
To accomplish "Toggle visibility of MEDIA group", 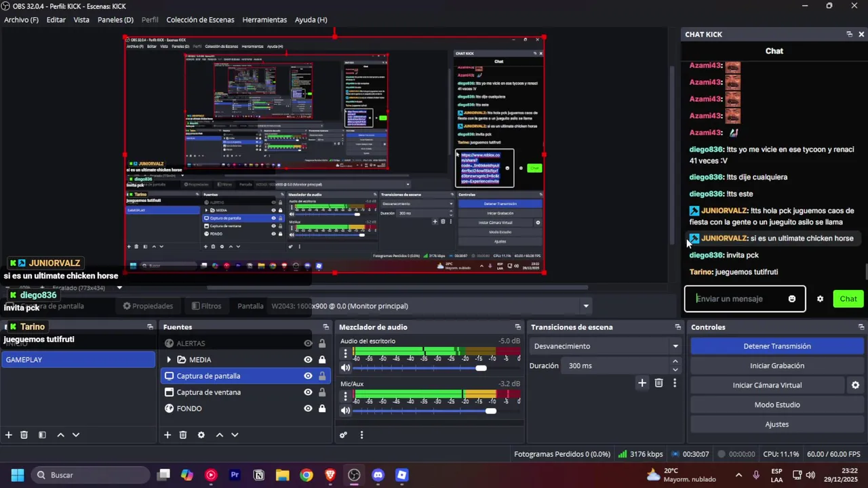I will [308, 360].
